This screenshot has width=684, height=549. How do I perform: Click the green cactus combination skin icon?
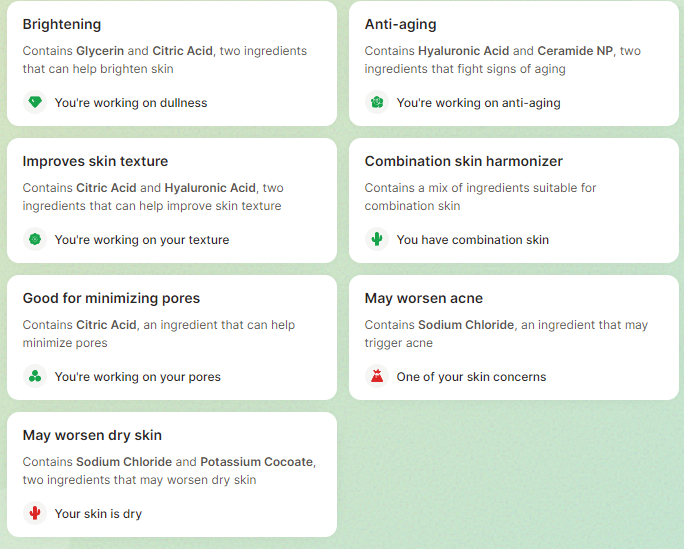click(377, 239)
